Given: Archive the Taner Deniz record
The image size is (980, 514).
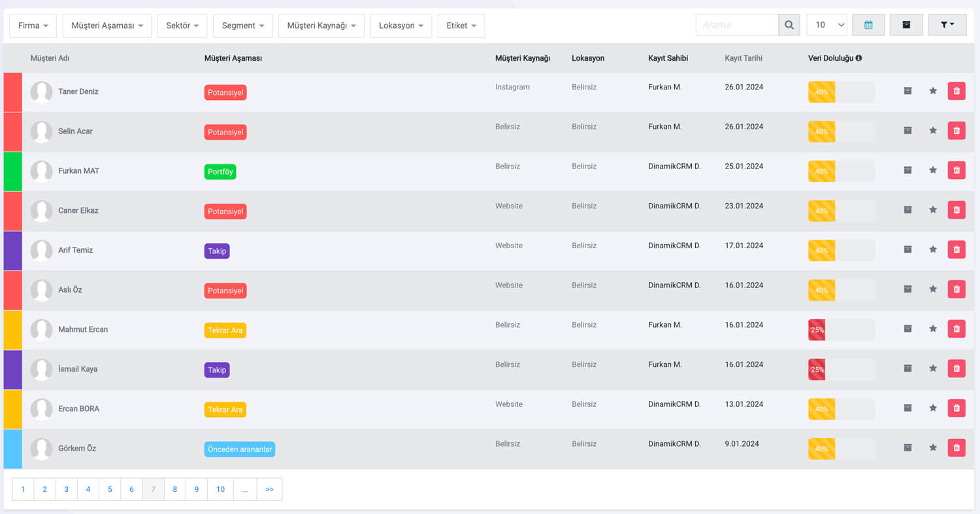Looking at the screenshot, I should tap(907, 91).
